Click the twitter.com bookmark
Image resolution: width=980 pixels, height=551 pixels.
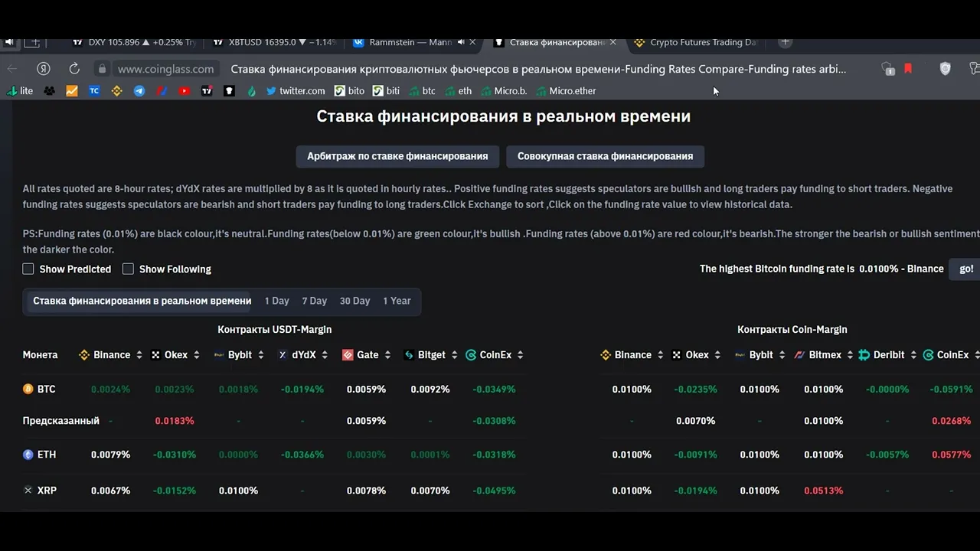coord(295,90)
